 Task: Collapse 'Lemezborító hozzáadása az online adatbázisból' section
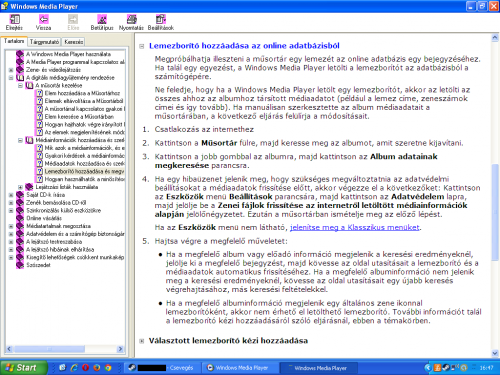tap(142, 46)
